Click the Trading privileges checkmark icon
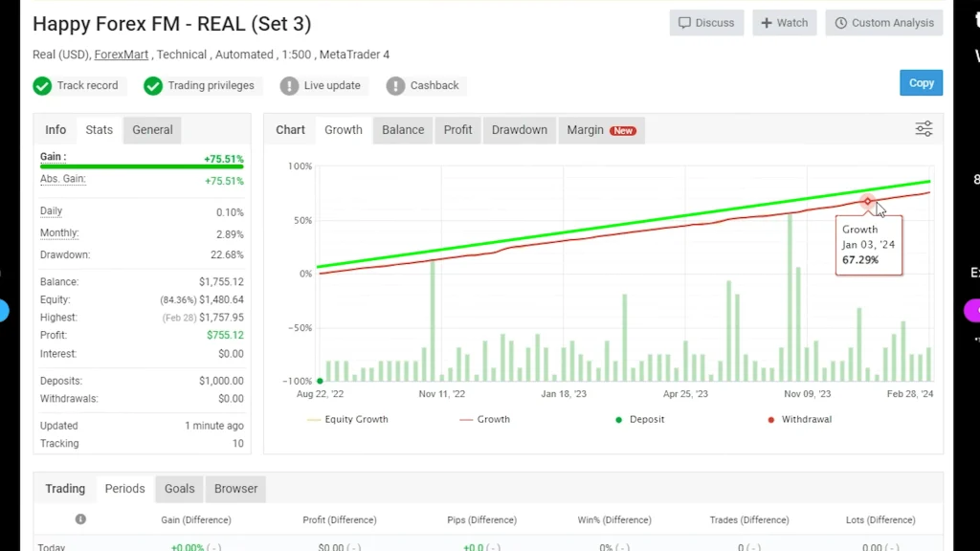 [x=153, y=86]
